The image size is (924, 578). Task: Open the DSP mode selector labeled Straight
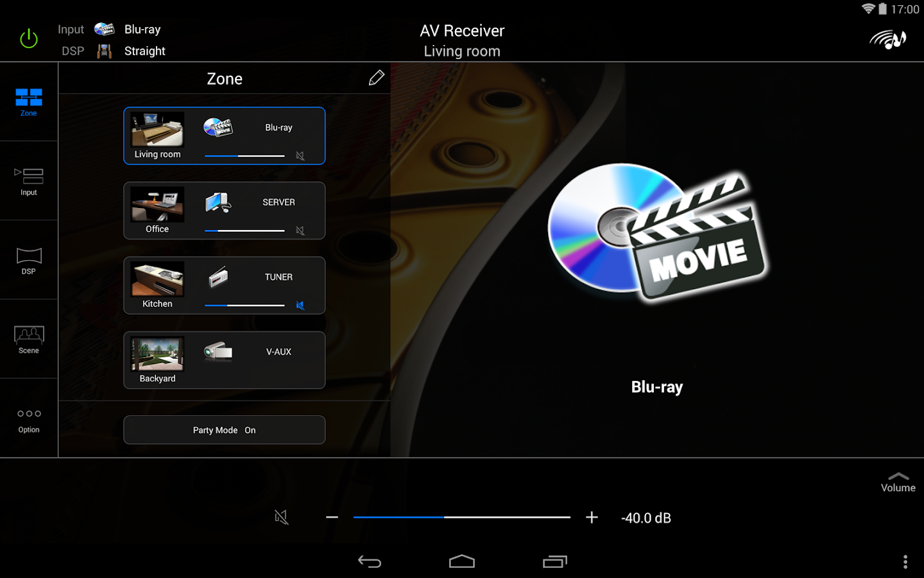pos(144,51)
